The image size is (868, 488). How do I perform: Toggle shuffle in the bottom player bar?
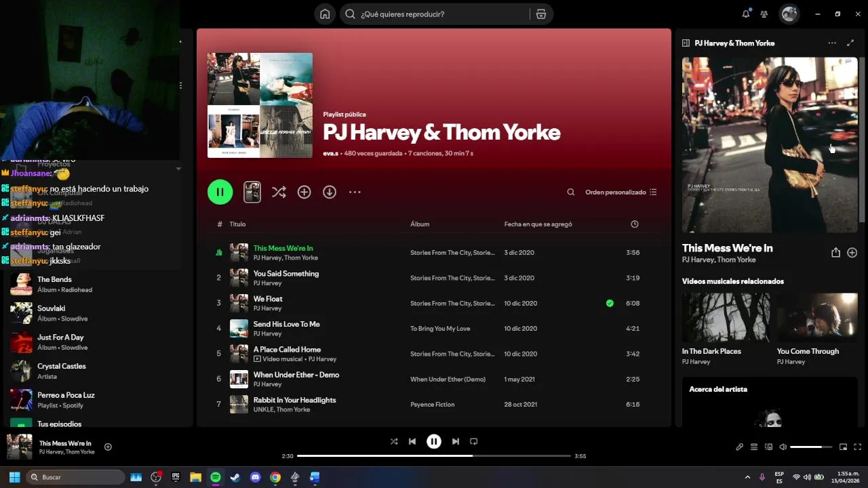[x=394, y=441]
